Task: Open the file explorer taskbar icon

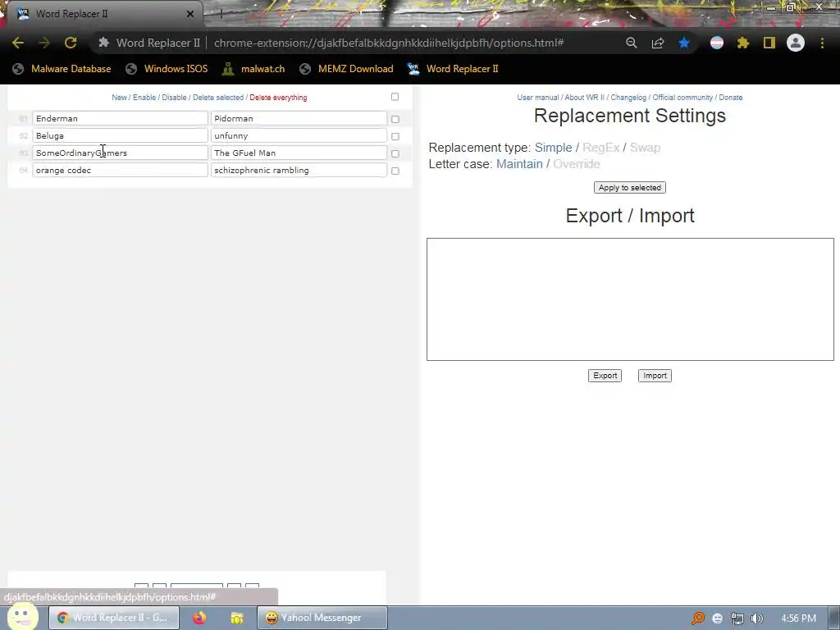Action: coord(237,618)
